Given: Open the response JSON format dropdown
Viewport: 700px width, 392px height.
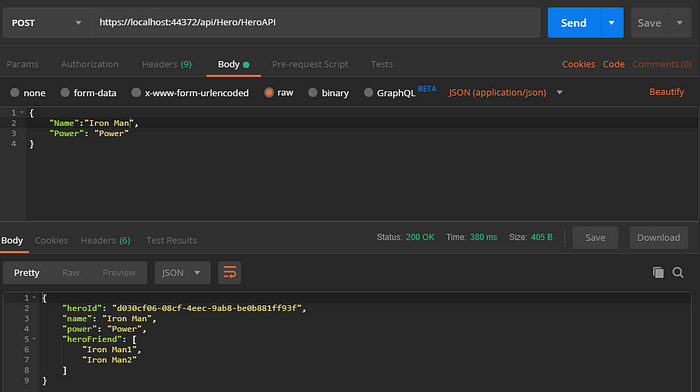Looking at the screenshot, I should pos(182,273).
